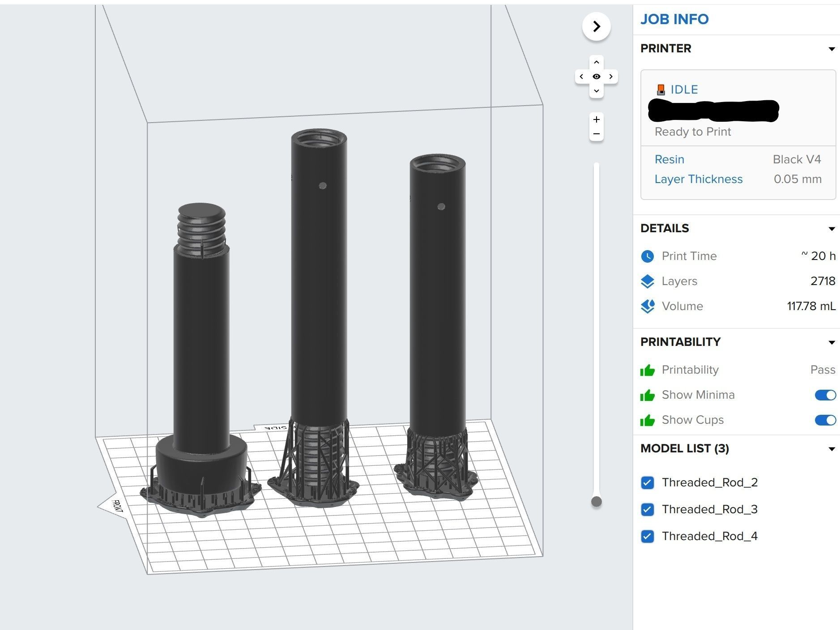Click the Printability thumbs-up icon
Screen dimensions: 840x630
[648, 370]
